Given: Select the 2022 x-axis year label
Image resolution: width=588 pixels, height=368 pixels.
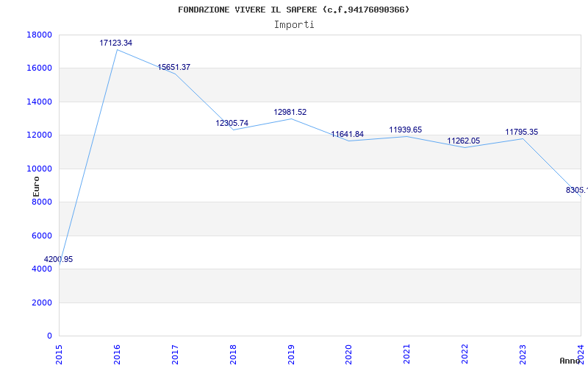Looking at the screenshot, I should (x=465, y=353).
